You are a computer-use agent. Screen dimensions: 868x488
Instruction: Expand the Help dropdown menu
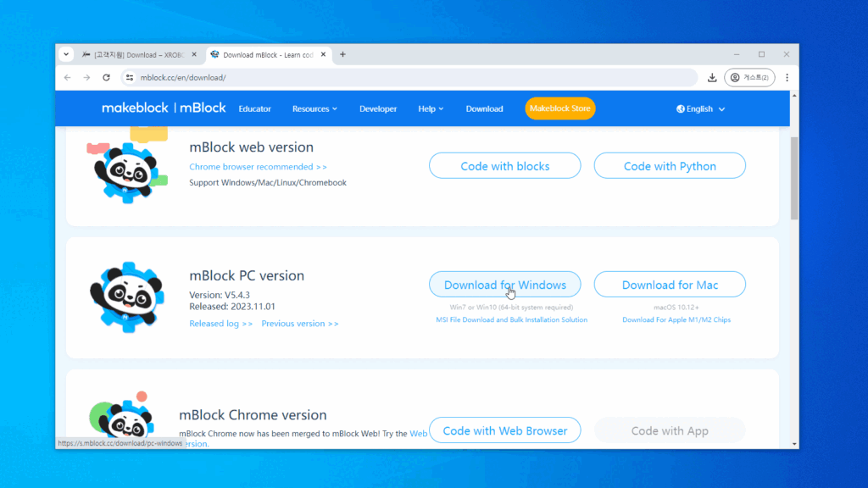[x=431, y=108]
